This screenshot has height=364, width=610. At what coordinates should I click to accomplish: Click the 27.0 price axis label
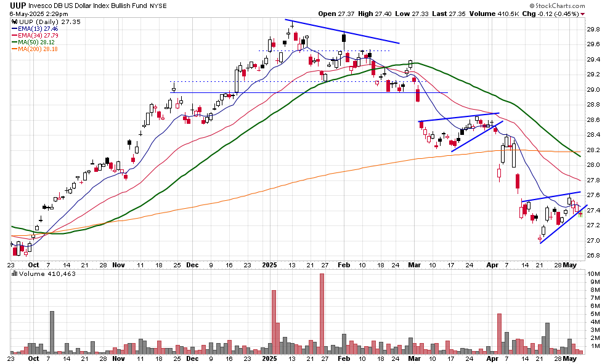click(593, 240)
